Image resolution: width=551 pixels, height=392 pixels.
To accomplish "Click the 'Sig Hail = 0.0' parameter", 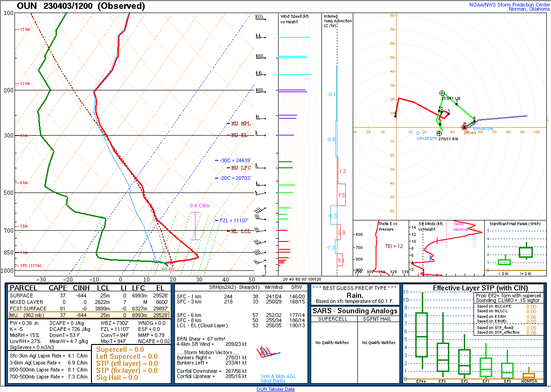I will pos(117,378).
